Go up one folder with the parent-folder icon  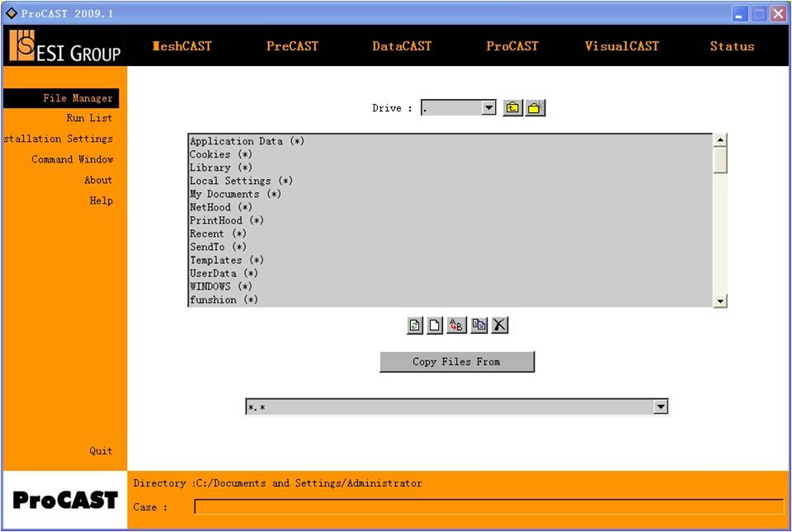point(512,108)
